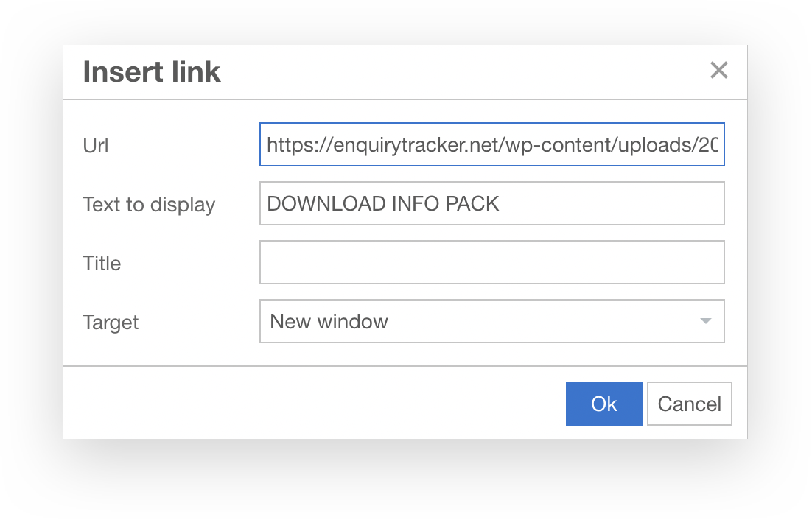Click the X in the dialog corner

718,71
